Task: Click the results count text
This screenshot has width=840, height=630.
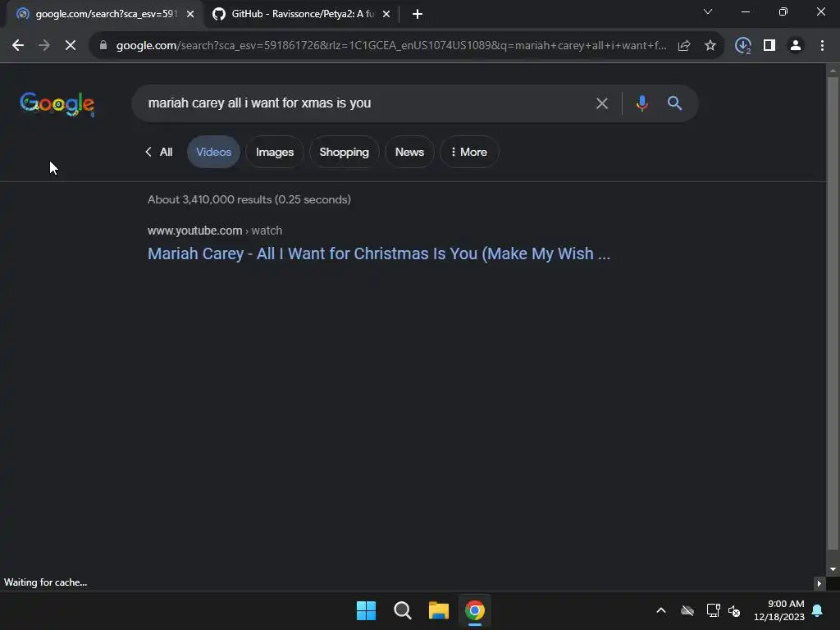Action: tap(249, 199)
